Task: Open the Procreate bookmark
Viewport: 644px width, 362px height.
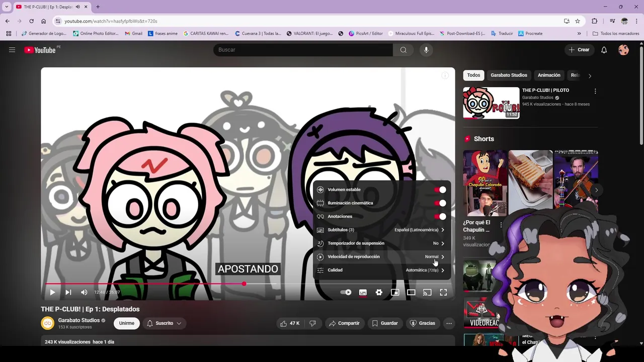Action: (x=530, y=34)
